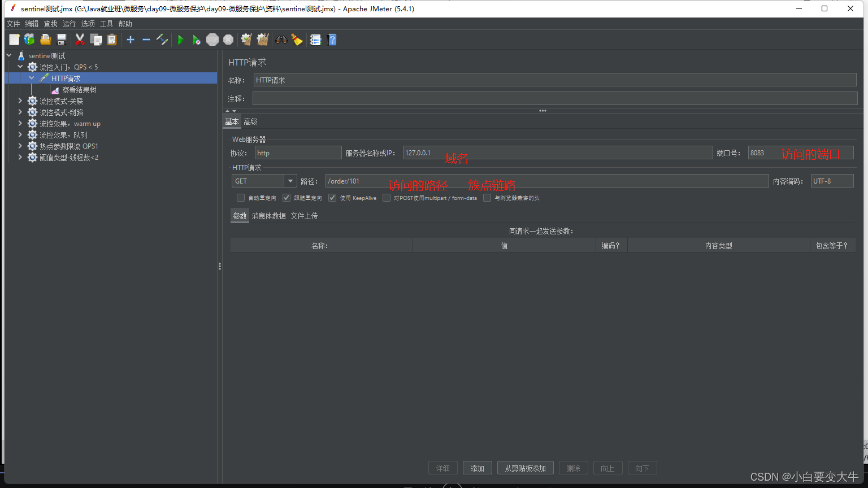Open Help with the question mark icon
The height and width of the screenshot is (488, 868).
[x=332, y=40]
